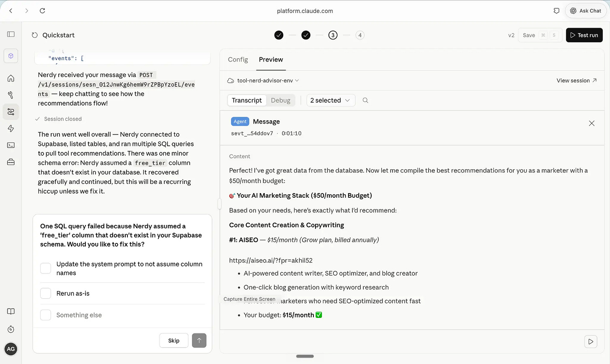Viewport: 610px width, 364px height.
Task: Go forward with the browser forward arrow
Action: click(x=26, y=11)
